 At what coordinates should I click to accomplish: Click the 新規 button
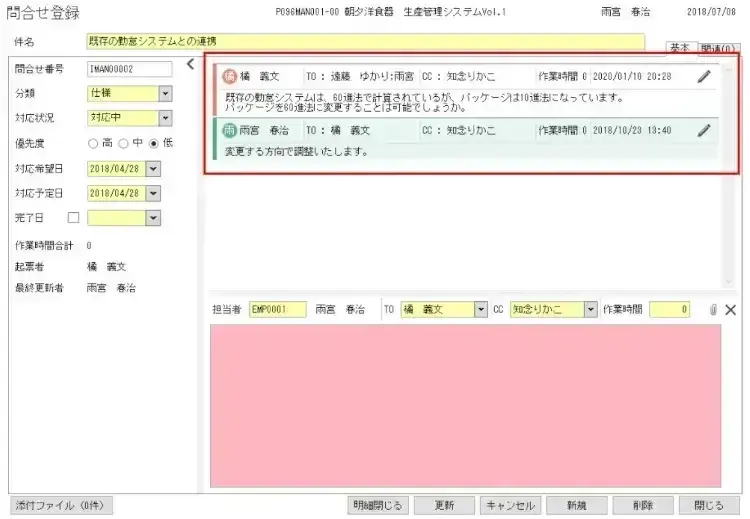pos(576,505)
